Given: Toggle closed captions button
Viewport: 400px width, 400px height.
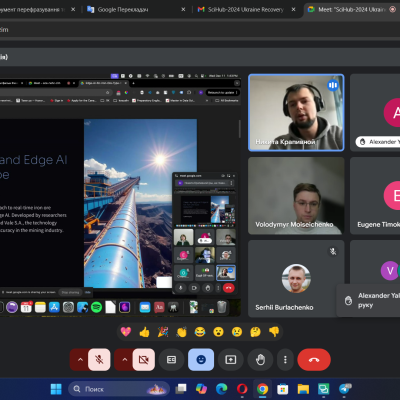Looking at the screenshot, I should pyautogui.click(x=171, y=360).
